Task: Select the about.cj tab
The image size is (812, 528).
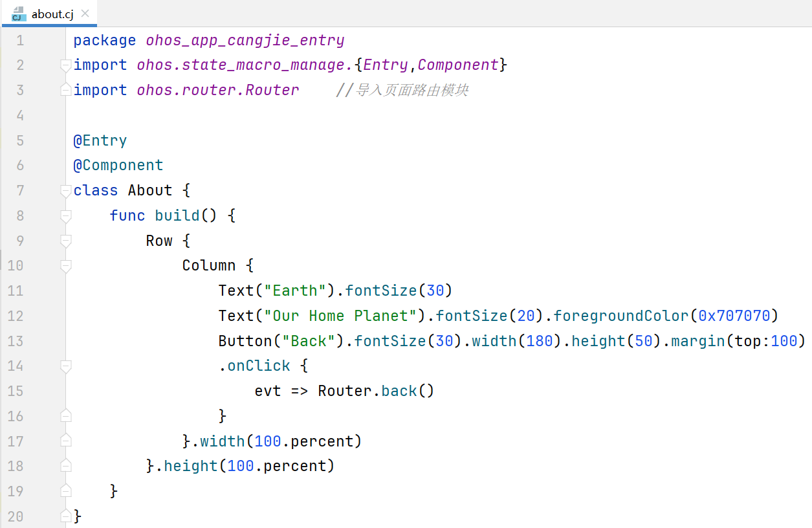Action: click(52, 14)
